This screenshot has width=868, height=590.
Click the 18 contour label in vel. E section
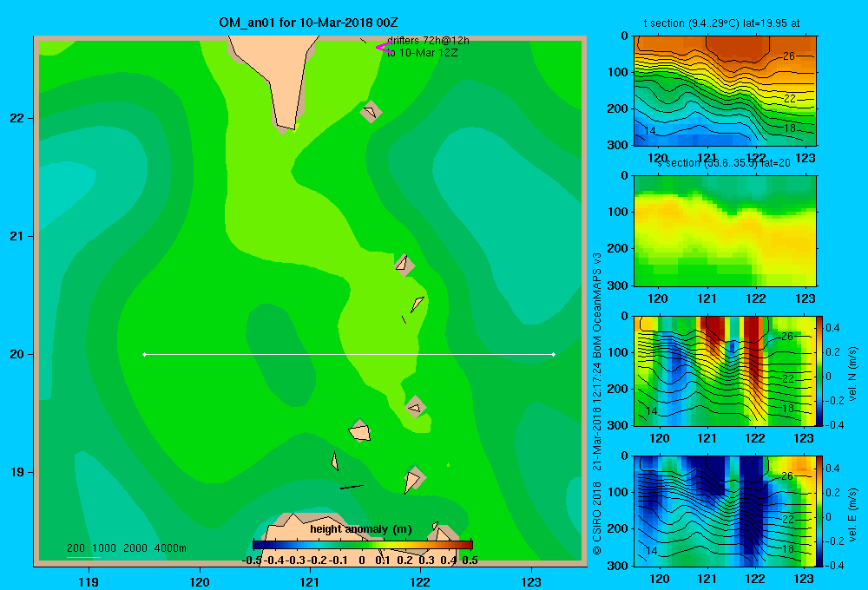(788, 548)
